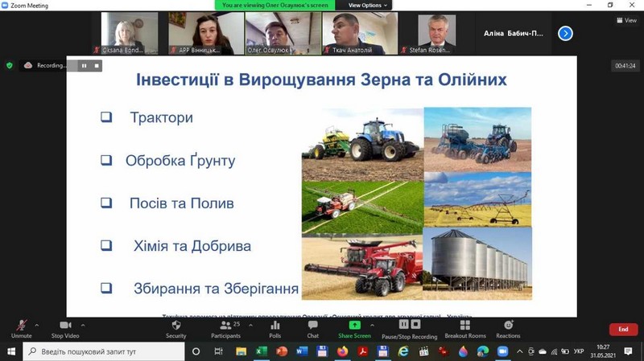Image resolution: width=644 pixels, height=361 pixels.
Task: Expand video options caret beside Stop Video
Action: pyautogui.click(x=83, y=325)
